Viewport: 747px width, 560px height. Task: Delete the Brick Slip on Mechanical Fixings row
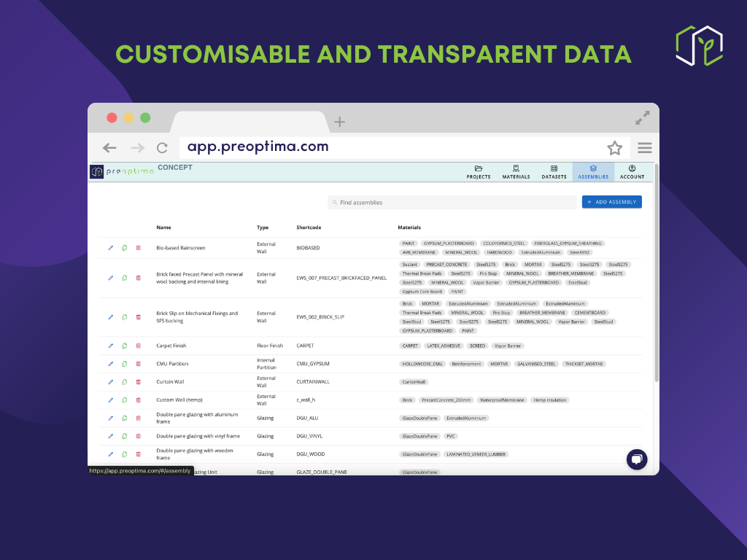tap(138, 317)
